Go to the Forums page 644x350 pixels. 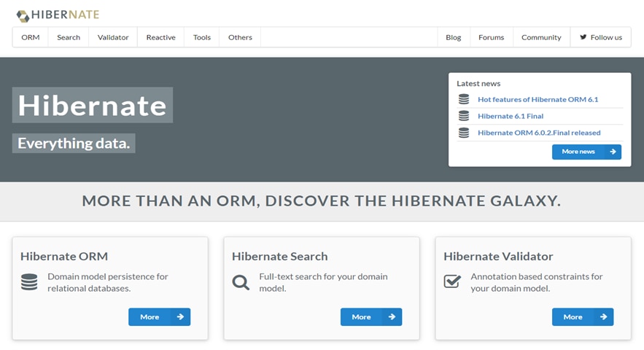[x=492, y=37]
